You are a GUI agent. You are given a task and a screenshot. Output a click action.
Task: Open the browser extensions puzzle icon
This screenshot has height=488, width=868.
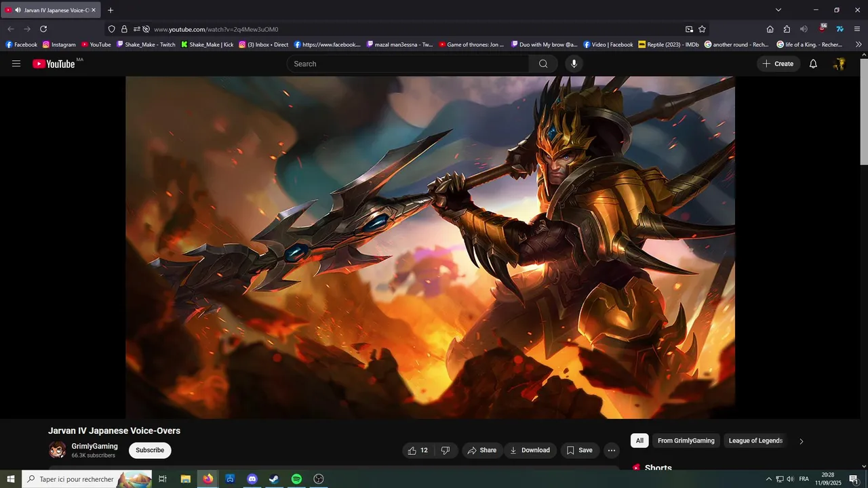787,29
